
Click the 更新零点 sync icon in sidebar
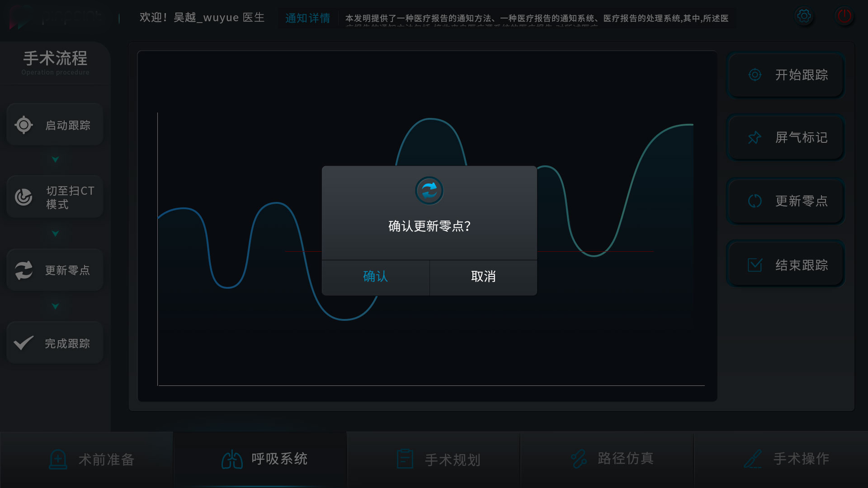[24, 270]
